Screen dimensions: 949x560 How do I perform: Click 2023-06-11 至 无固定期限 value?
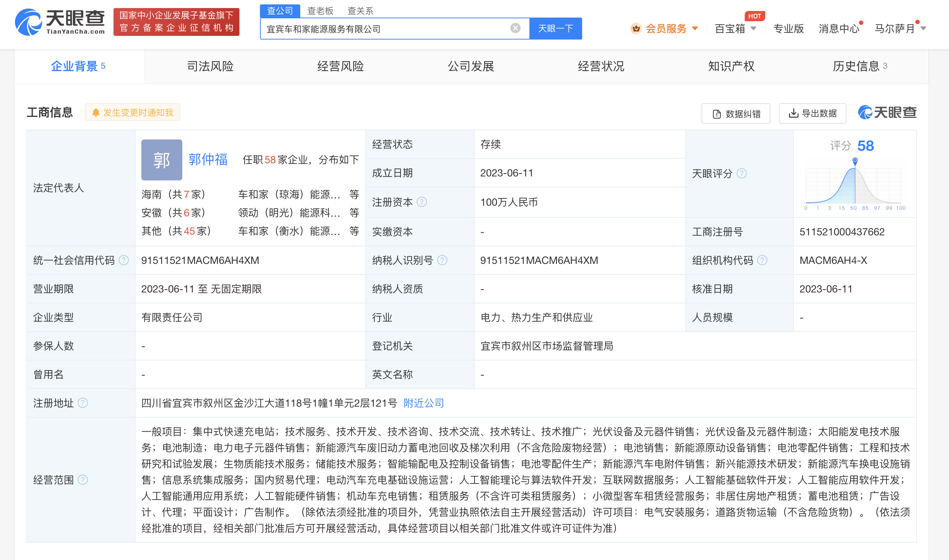coord(201,289)
